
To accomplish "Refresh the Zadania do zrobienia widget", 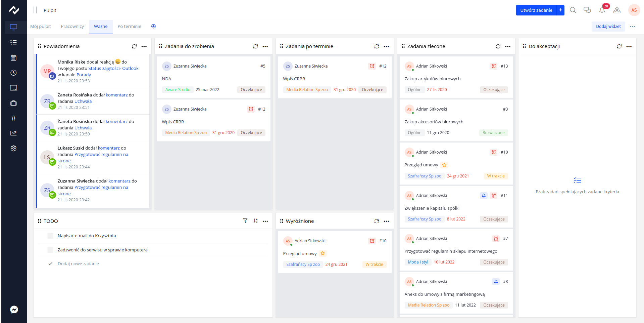I will point(255,46).
